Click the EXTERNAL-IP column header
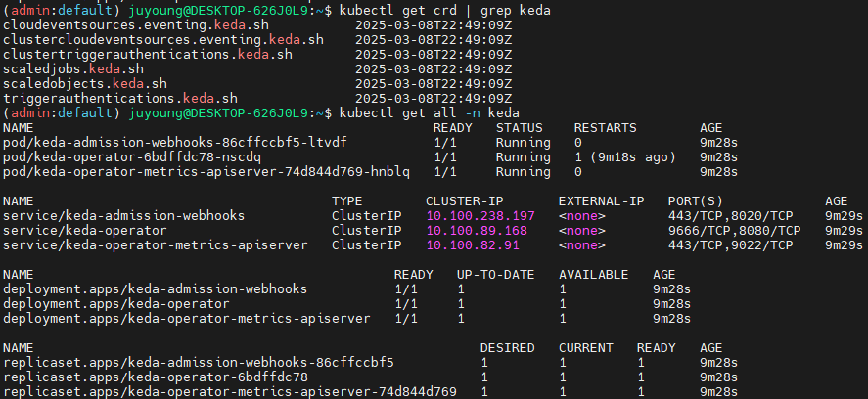This screenshot has height=399, width=868. point(602,200)
